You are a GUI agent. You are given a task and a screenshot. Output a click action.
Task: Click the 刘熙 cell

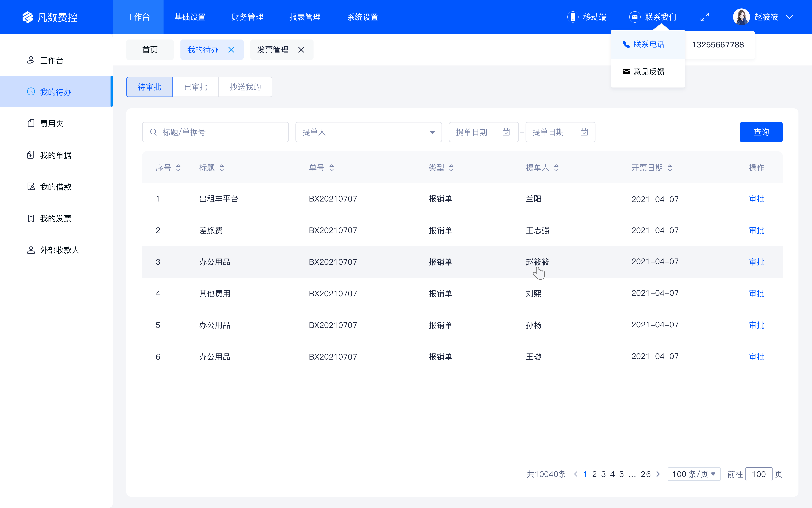(533, 294)
